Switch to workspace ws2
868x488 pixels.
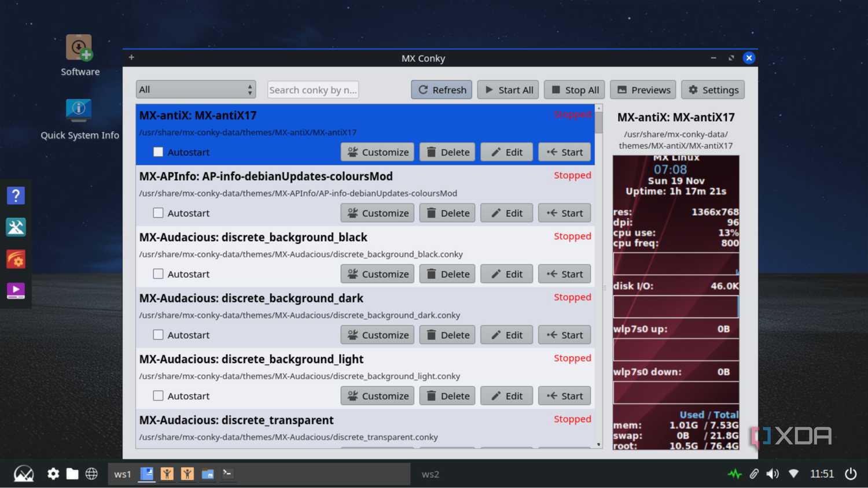(430, 474)
